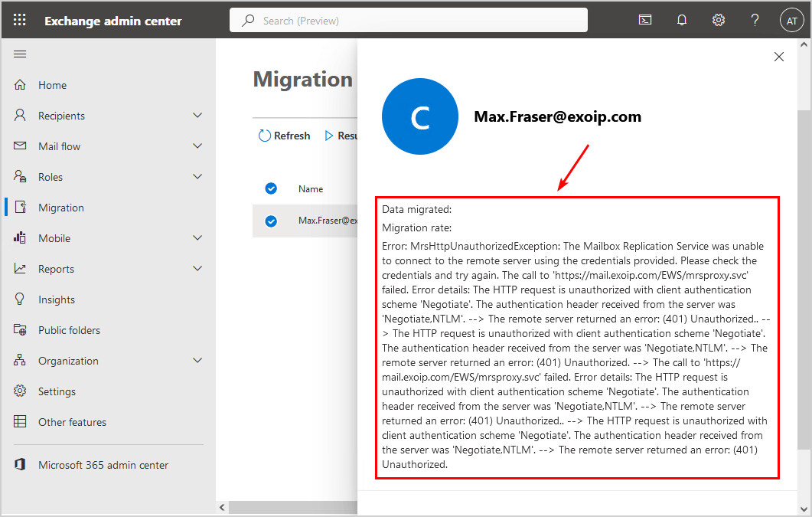Click the vertical scrollbar down arrow

pyautogui.click(x=804, y=509)
